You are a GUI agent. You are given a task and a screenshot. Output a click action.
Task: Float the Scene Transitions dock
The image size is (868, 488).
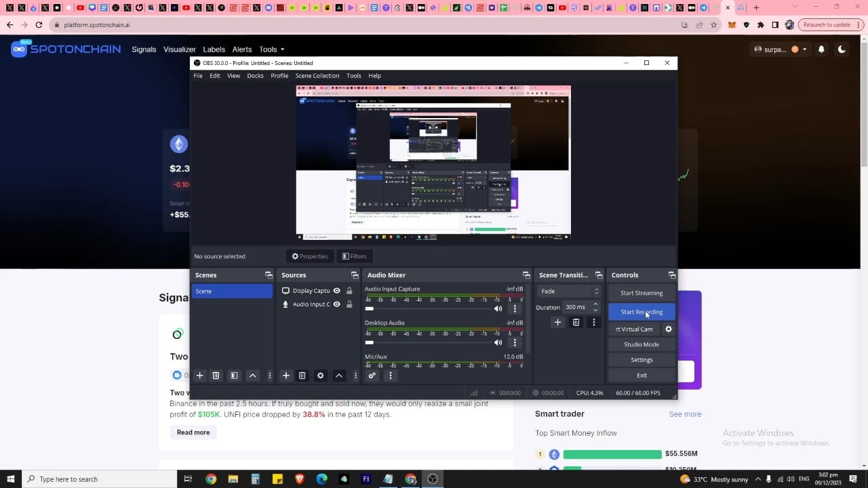[x=599, y=275]
